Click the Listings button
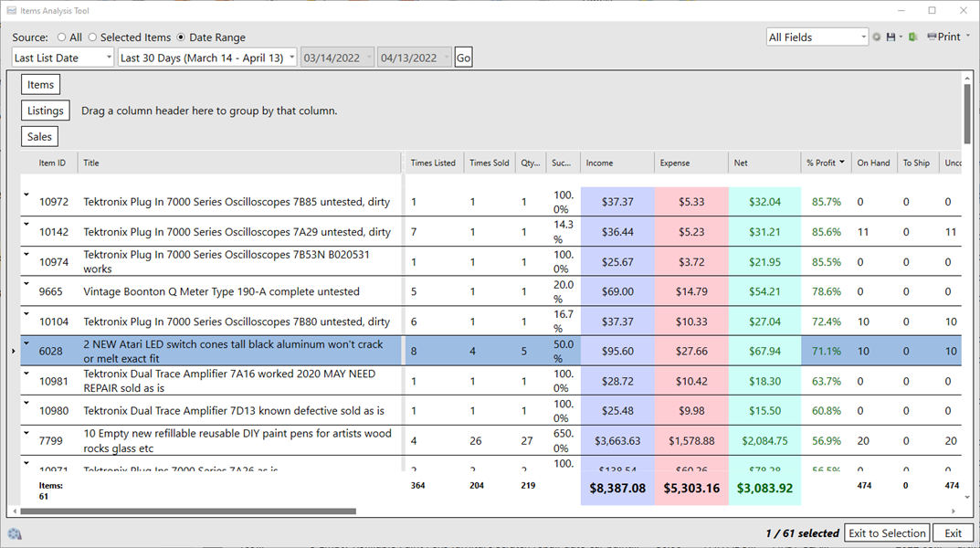980x548 pixels. point(45,111)
